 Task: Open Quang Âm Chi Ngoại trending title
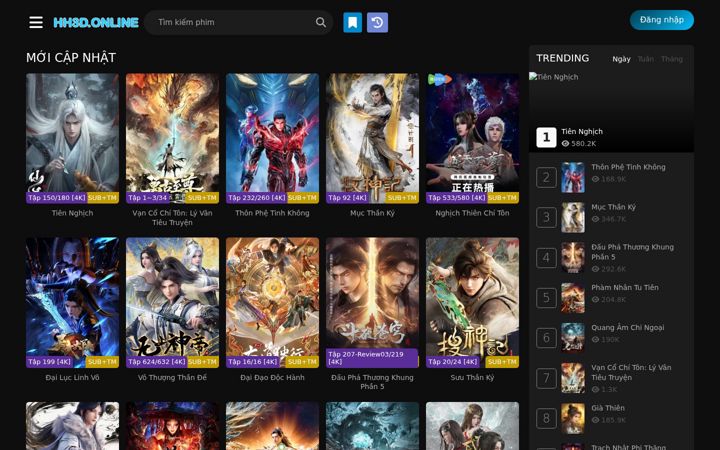click(x=628, y=327)
